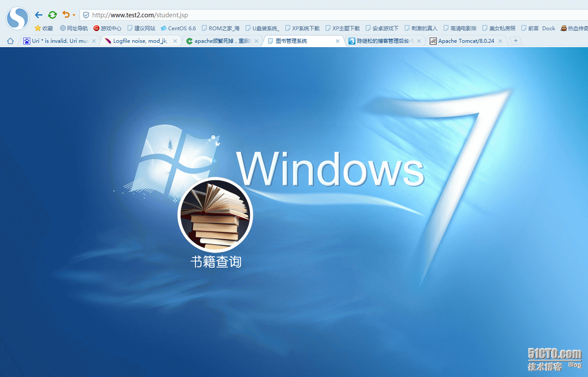Viewport: 588px width, 377px height.
Task: Close the 'Uri * is invalid' tab
Action: tap(94, 41)
